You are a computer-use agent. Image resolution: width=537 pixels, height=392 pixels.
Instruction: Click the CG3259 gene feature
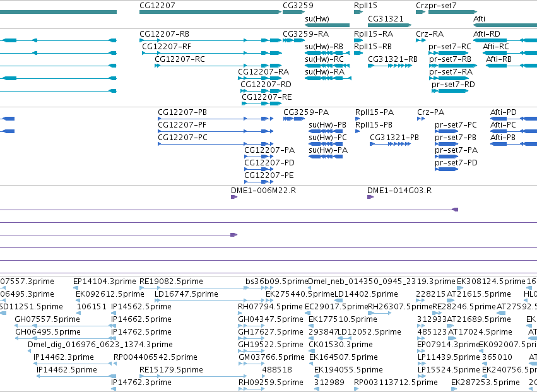[293, 12]
